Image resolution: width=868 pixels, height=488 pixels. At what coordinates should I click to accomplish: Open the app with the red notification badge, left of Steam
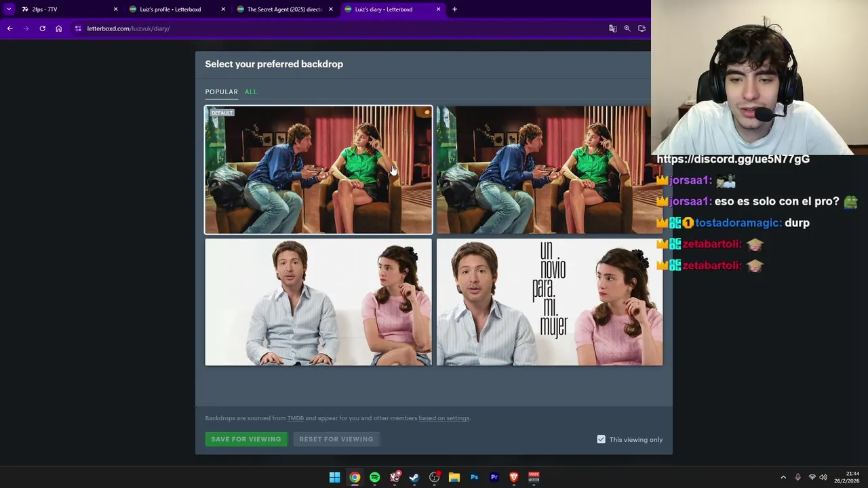pos(395,477)
